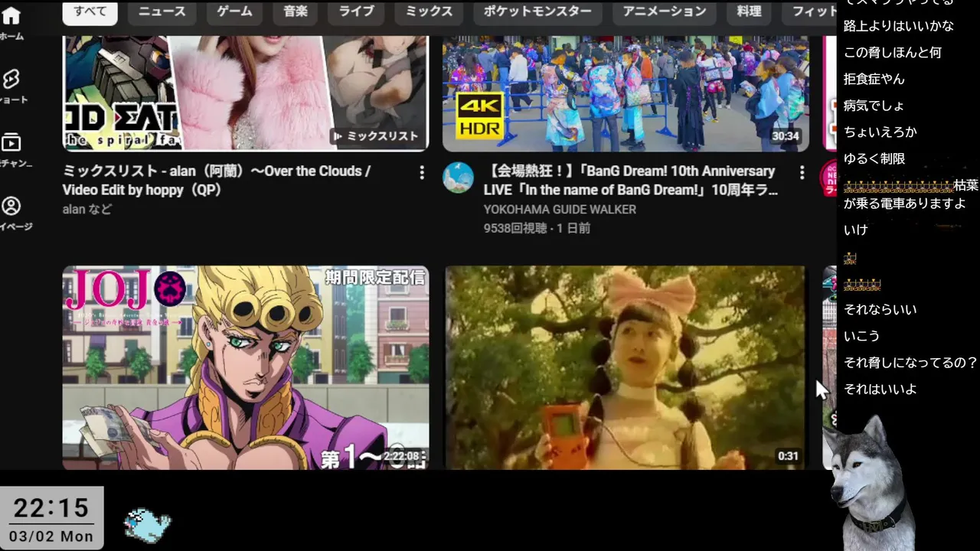Click the 0:31 duration badge on the Game Boy video

[788, 456]
